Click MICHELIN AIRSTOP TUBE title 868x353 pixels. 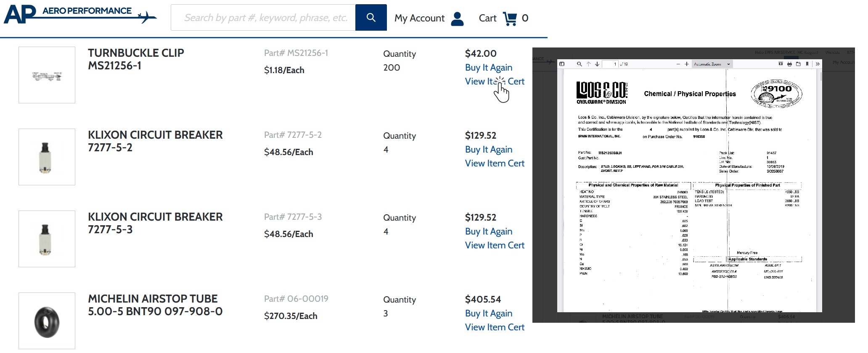155,305
